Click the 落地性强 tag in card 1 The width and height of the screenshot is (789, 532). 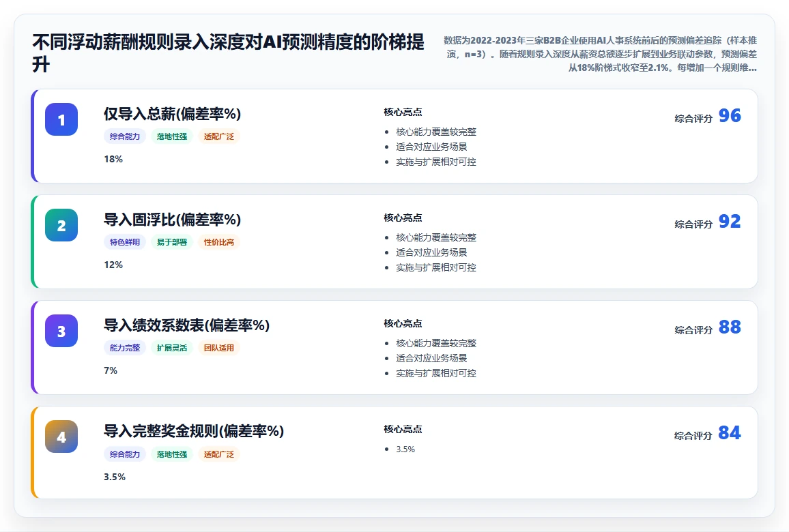(171, 136)
